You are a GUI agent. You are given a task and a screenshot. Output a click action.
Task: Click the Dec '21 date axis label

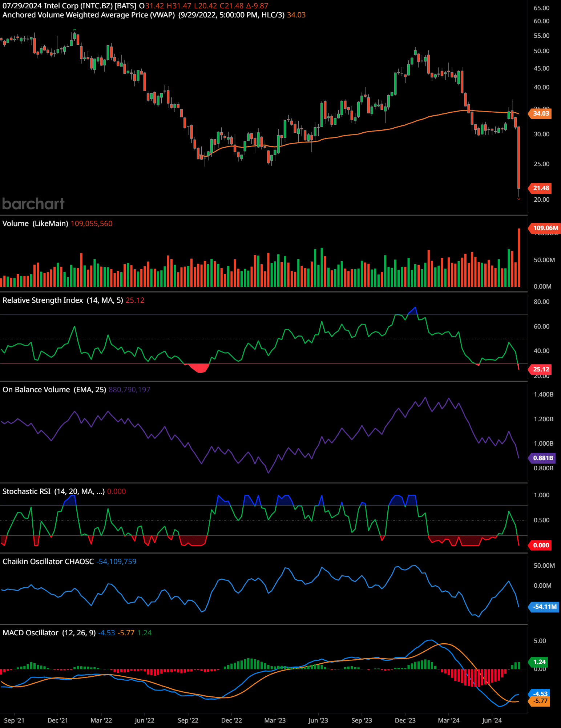point(58,720)
